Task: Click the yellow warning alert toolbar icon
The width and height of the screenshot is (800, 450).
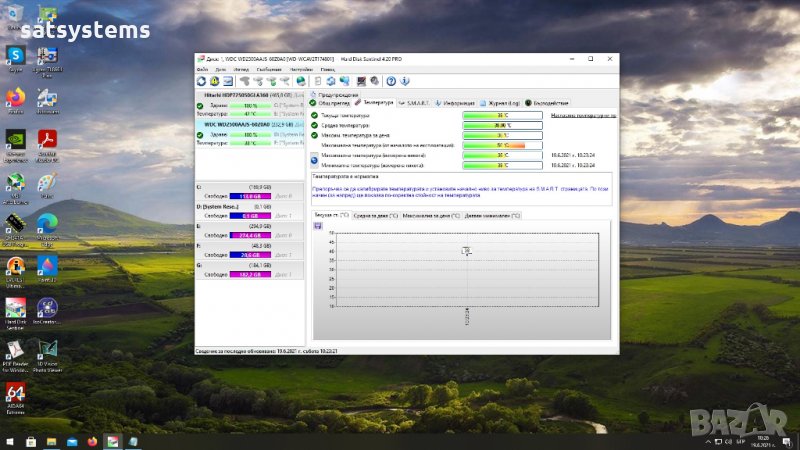Action: coord(214,81)
